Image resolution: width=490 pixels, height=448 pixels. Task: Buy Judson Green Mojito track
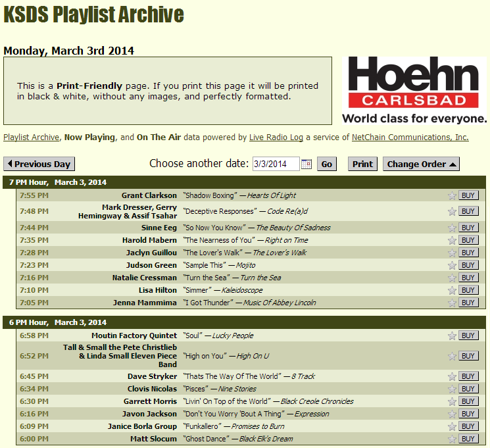pos(468,265)
